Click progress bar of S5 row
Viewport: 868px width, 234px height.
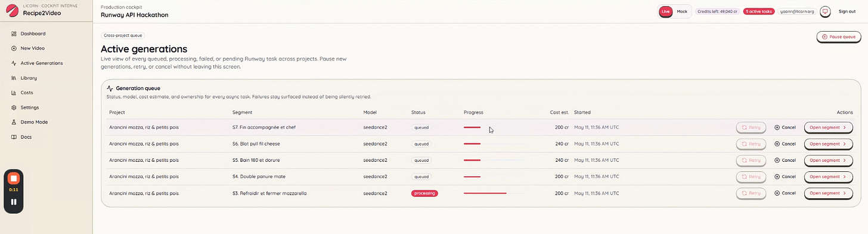495,160
